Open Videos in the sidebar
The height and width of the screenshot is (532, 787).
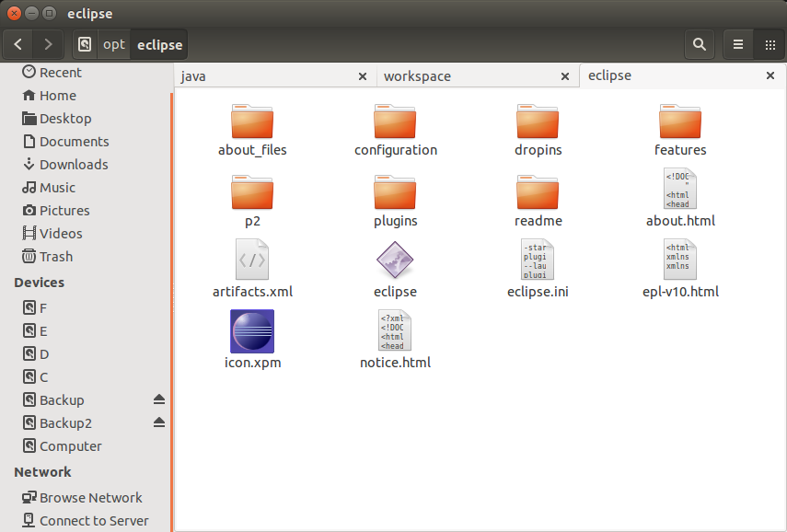(87, 234)
